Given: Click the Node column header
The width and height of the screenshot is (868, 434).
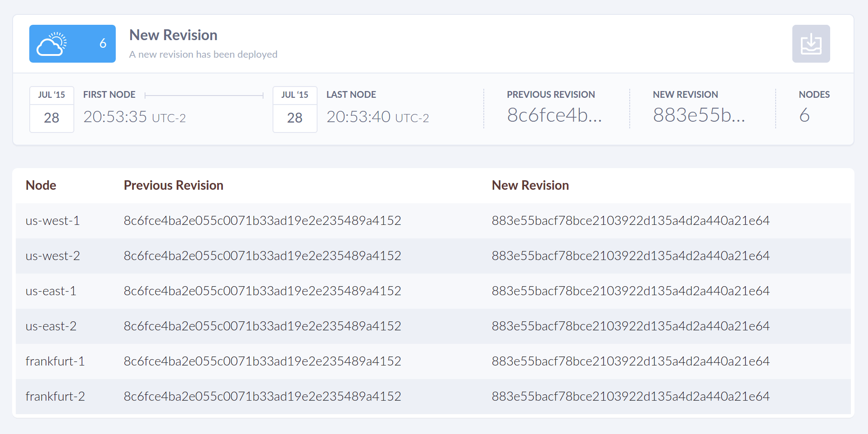Looking at the screenshot, I should tap(41, 185).
